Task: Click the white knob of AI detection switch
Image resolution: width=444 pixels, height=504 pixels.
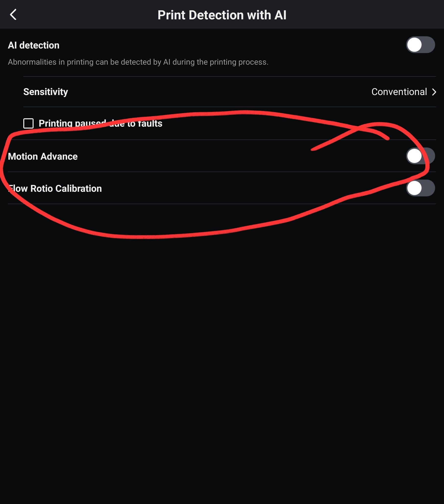Action: (x=414, y=45)
